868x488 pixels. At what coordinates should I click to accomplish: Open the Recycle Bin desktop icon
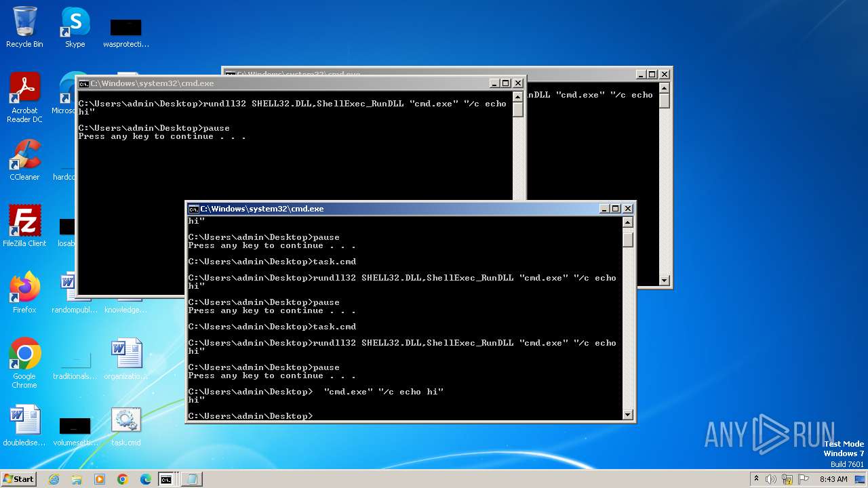coord(24,27)
